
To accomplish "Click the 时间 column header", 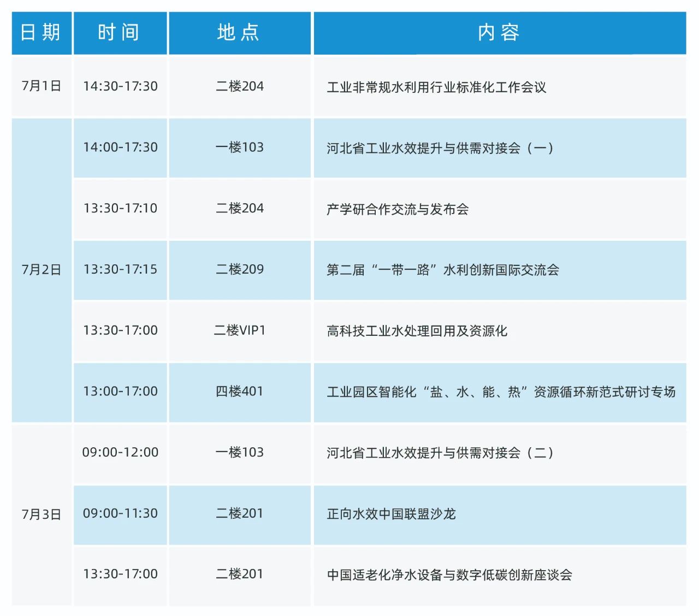I will pos(120,33).
